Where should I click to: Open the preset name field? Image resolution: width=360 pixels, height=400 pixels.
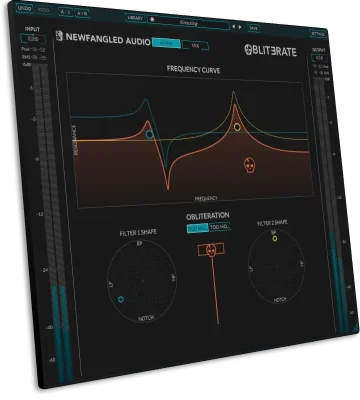click(x=189, y=23)
